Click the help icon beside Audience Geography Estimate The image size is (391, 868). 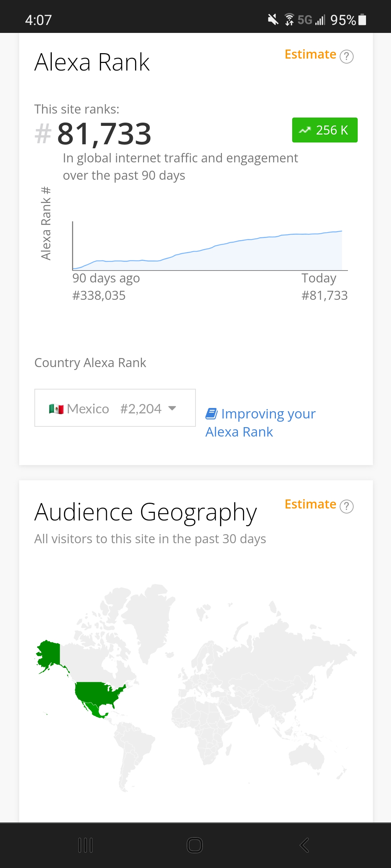tap(346, 506)
